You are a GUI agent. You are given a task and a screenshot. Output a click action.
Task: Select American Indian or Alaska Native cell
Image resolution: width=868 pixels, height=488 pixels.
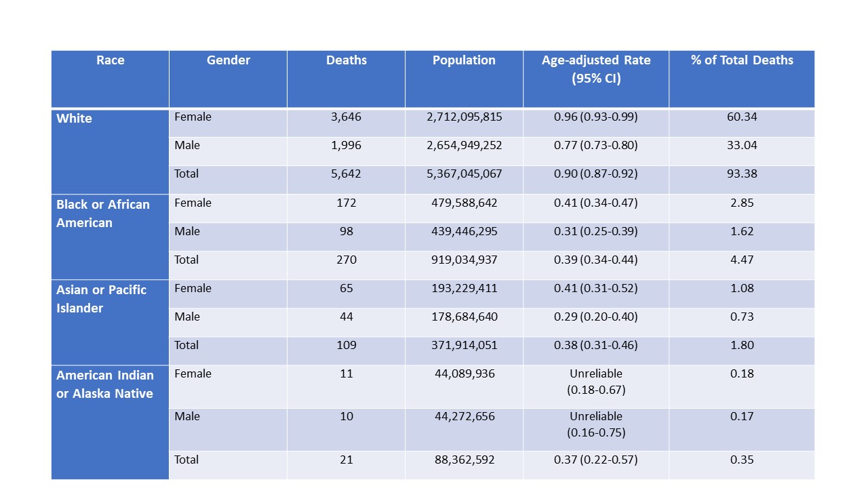point(105,384)
